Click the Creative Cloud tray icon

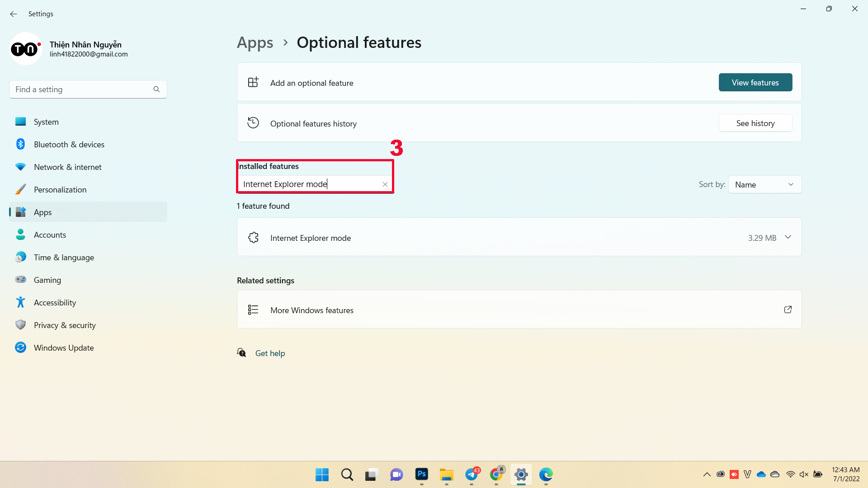[x=721, y=474]
